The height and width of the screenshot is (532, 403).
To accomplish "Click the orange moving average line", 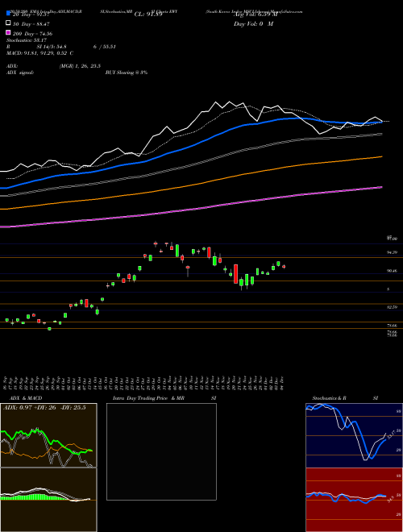I will 191,185.
